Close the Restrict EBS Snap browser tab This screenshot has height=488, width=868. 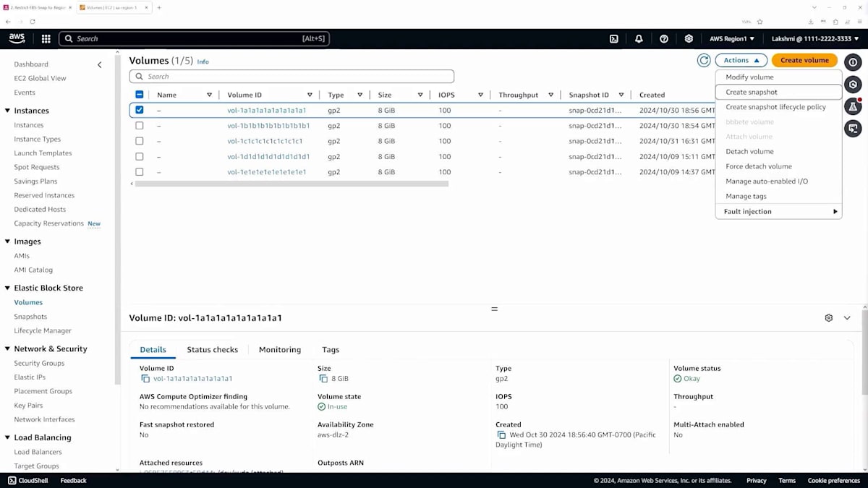coord(71,7)
